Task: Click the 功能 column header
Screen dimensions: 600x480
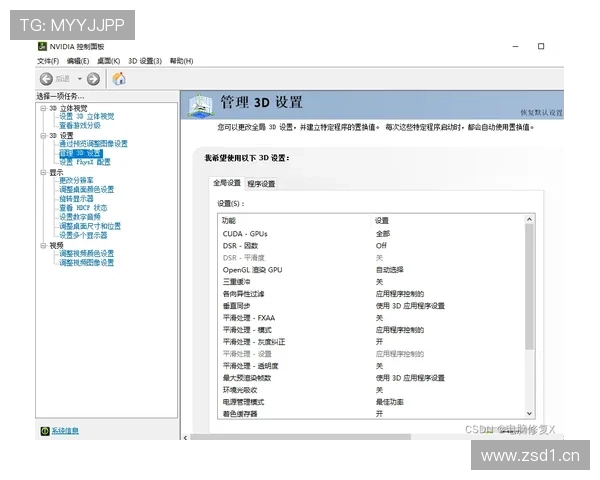Action: [x=295, y=221]
